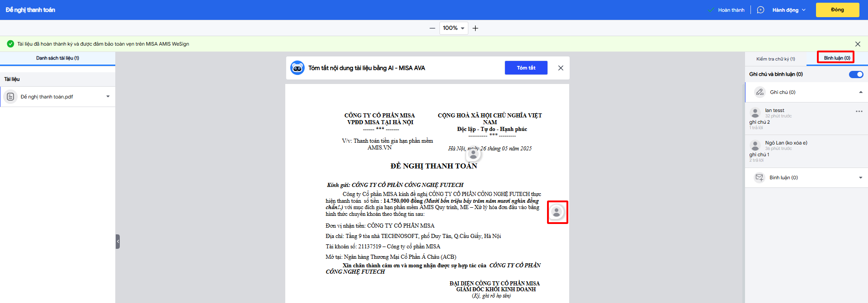Image resolution: width=868 pixels, height=303 pixels.
Task: Click the yellow Đóng button
Action: [x=837, y=10]
